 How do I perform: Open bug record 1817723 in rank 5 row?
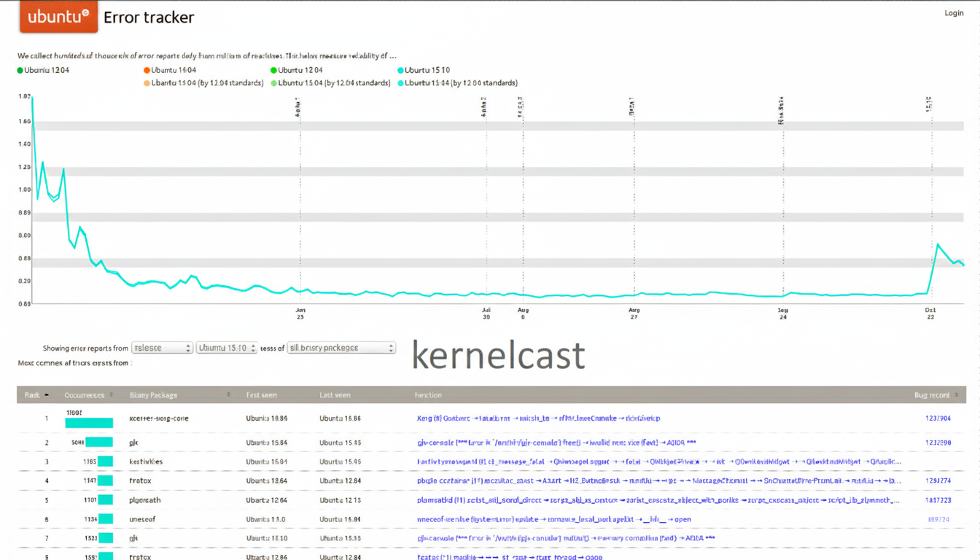coord(938,500)
